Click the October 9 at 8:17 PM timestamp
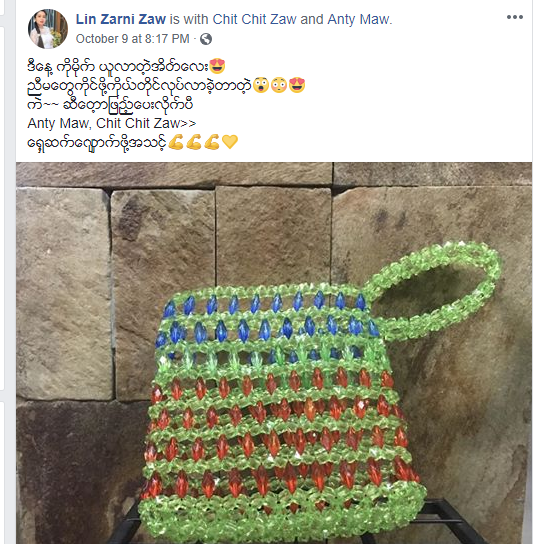 tap(133, 39)
